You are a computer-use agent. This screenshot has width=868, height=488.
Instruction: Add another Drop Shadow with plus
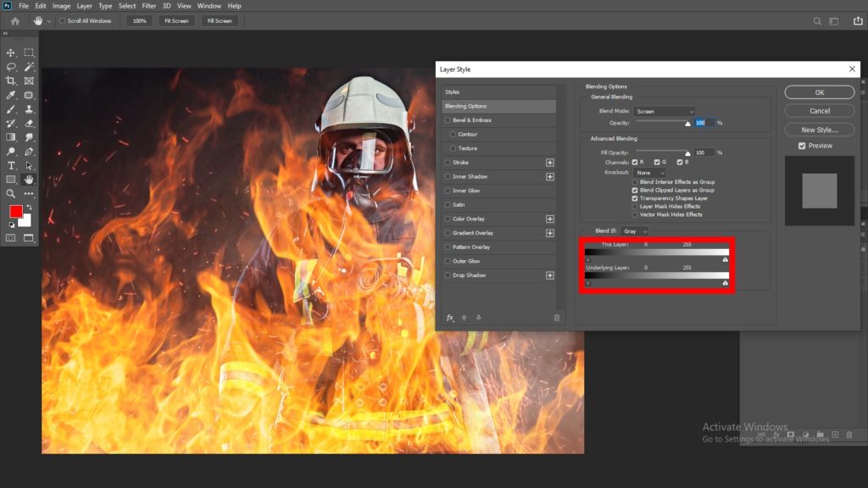[549, 275]
